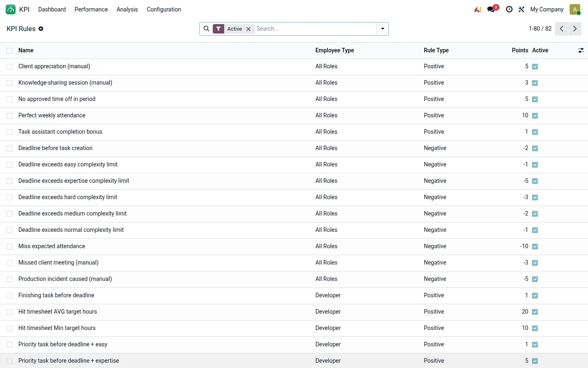Expand the search options dropdown arrow
The image size is (588, 368).
pyautogui.click(x=383, y=29)
